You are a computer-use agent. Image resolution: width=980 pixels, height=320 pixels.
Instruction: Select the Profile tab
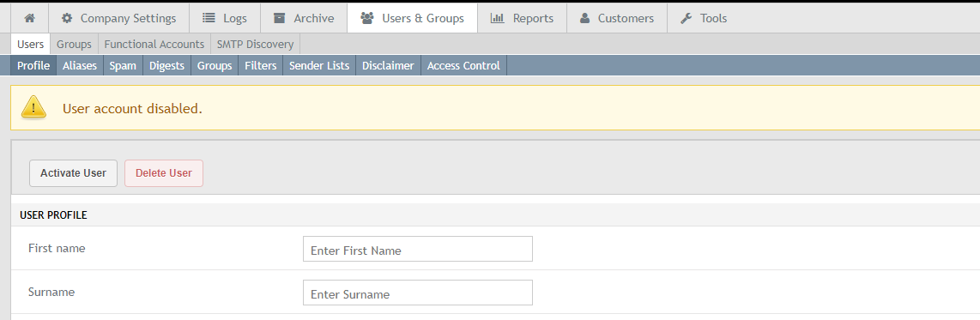[33, 65]
